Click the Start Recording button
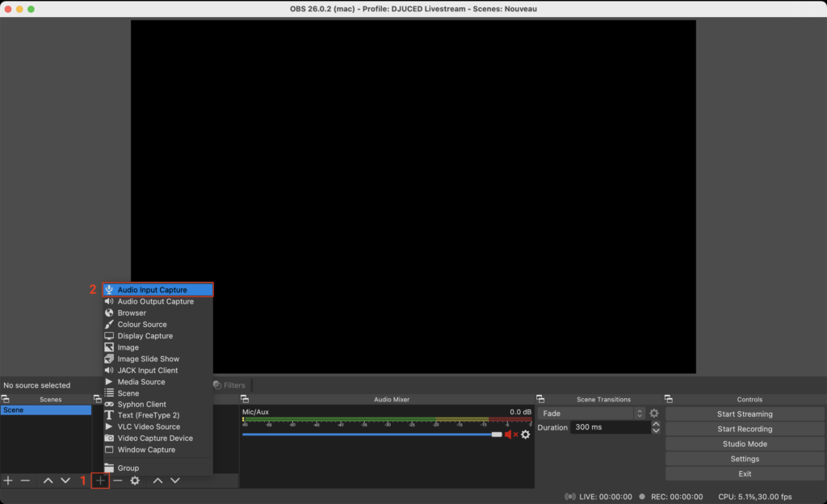The height and width of the screenshot is (504, 827). click(745, 429)
